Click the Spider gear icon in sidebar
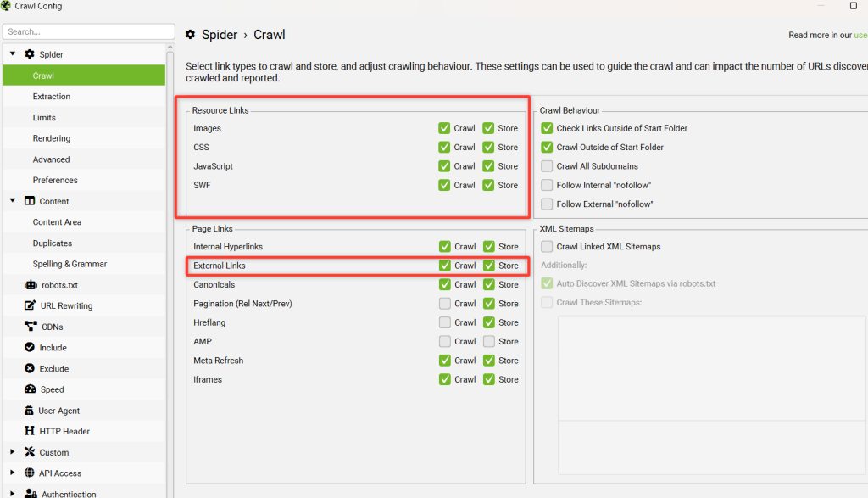This screenshot has width=868, height=498. click(30, 53)
